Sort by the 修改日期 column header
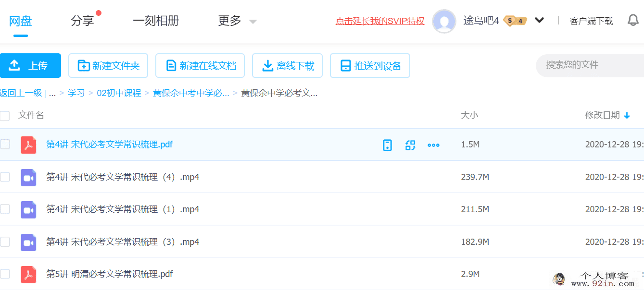The height and width of the screenshot is (290, 644). pos(602,115)
